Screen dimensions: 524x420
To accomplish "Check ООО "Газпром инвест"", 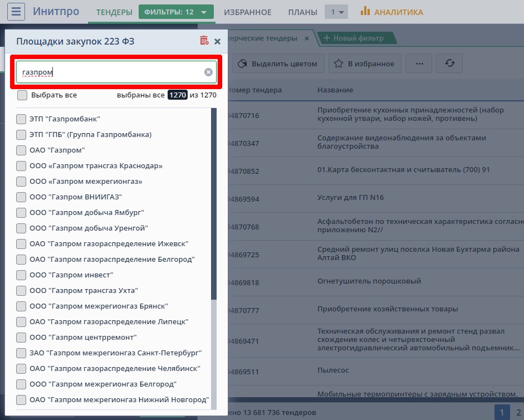I will 21,275.
